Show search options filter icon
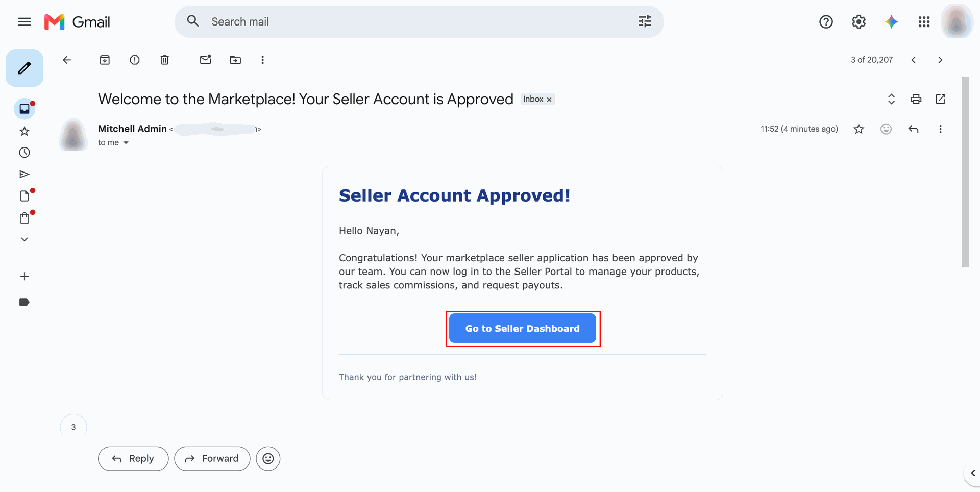Viewport: 980px width, 492px height. [x=645, y=21]
